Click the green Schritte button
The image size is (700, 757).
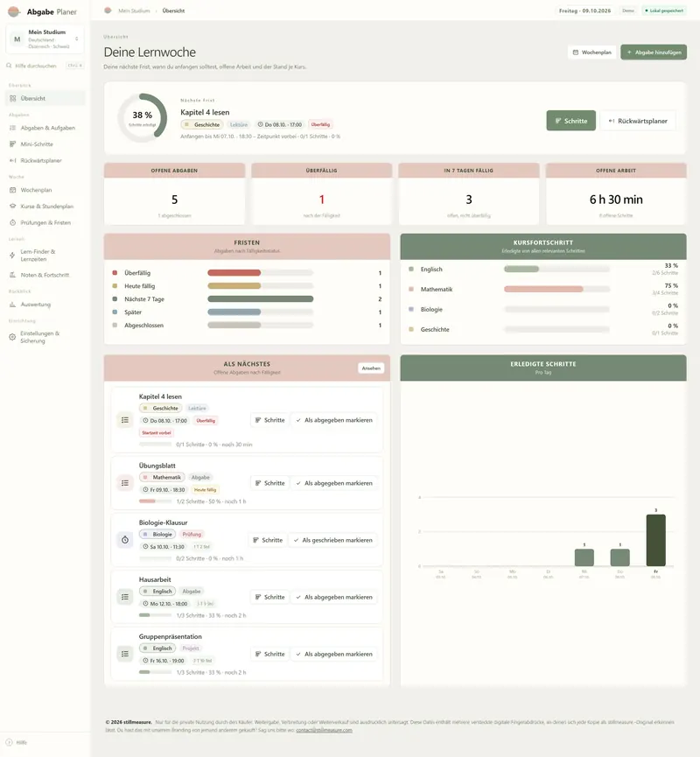pos(571,121)
